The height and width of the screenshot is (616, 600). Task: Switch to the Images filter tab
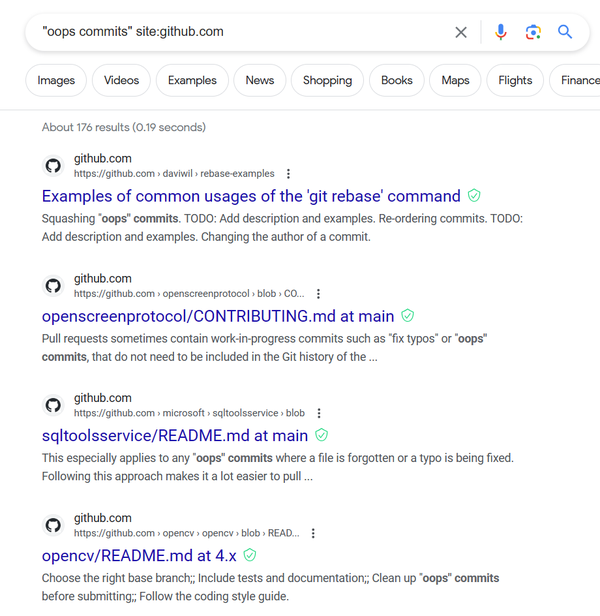click(56, 81)
